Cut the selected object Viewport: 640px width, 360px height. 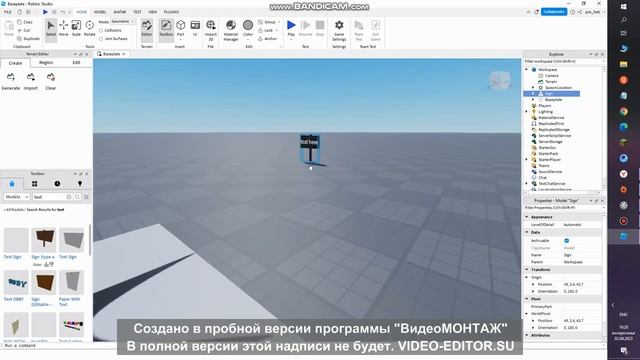[24, 30]
